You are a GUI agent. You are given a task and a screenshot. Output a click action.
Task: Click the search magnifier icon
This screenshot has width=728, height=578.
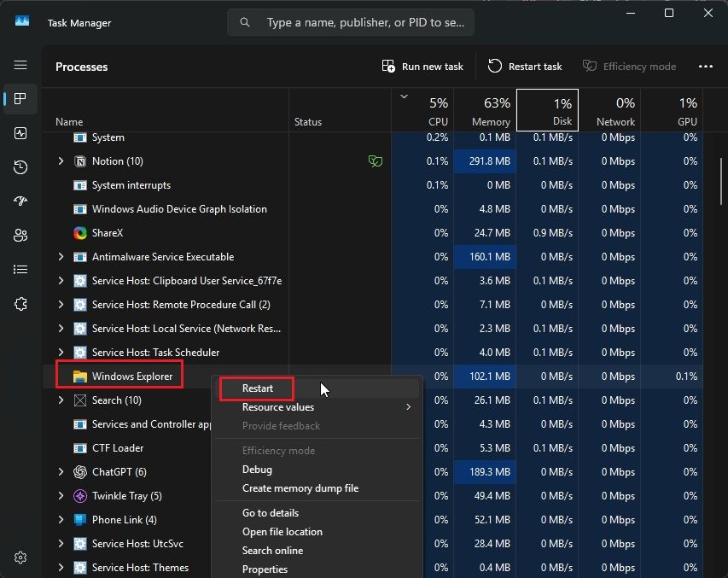coord(245,22)
